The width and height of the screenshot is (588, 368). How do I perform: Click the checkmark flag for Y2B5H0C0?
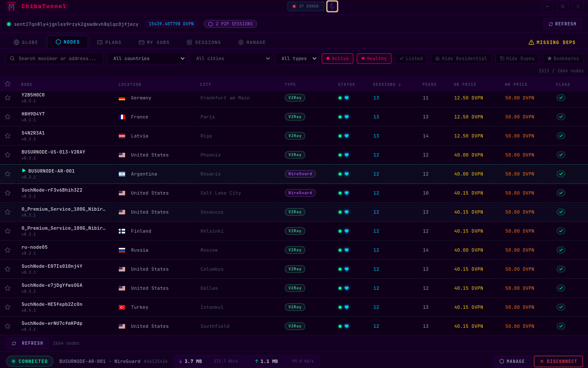(561, 98)
